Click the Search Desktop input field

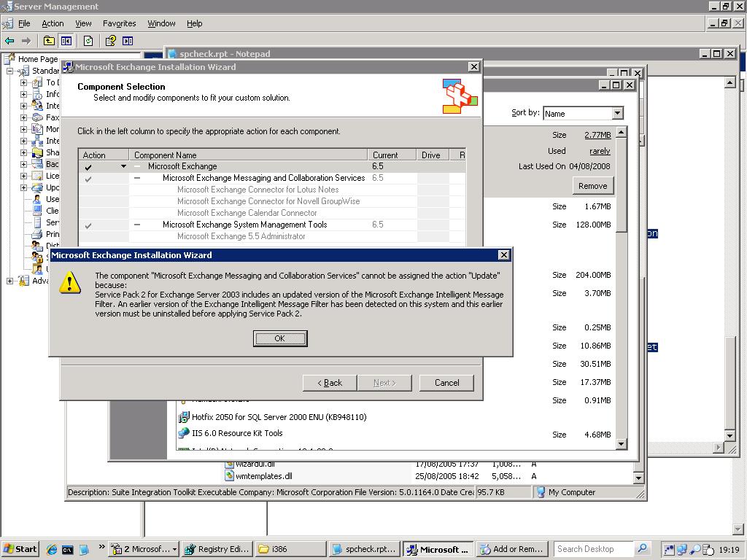(x=593, y=549)
